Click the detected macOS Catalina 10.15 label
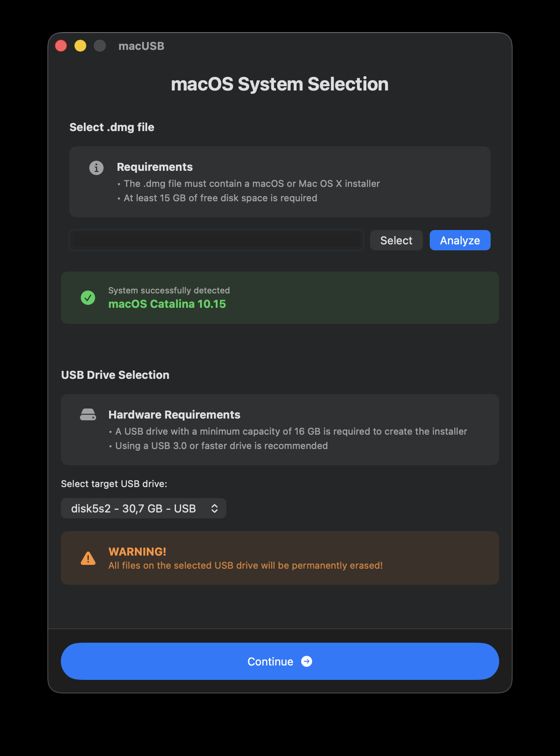Screen dimensions: 560x756 click(x=167, y=304)
